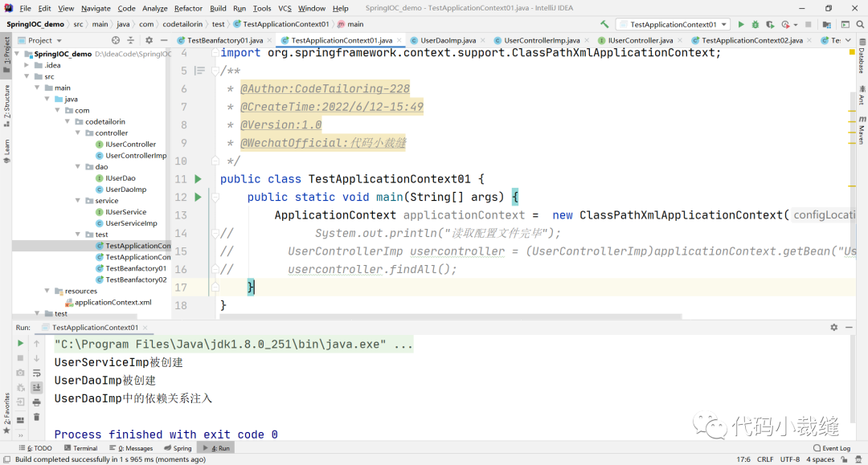
Task: Click run gutter icon beside class declaration
Action: pos(198,179)
